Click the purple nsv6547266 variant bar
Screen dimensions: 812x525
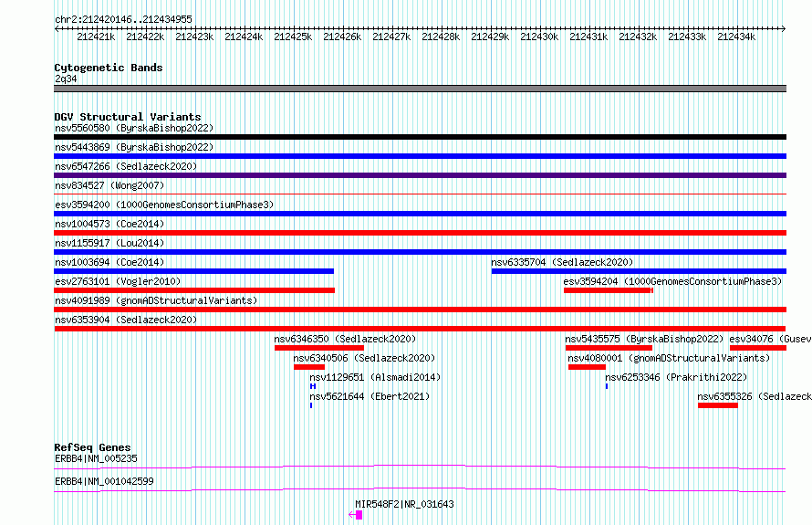(420, 175)
